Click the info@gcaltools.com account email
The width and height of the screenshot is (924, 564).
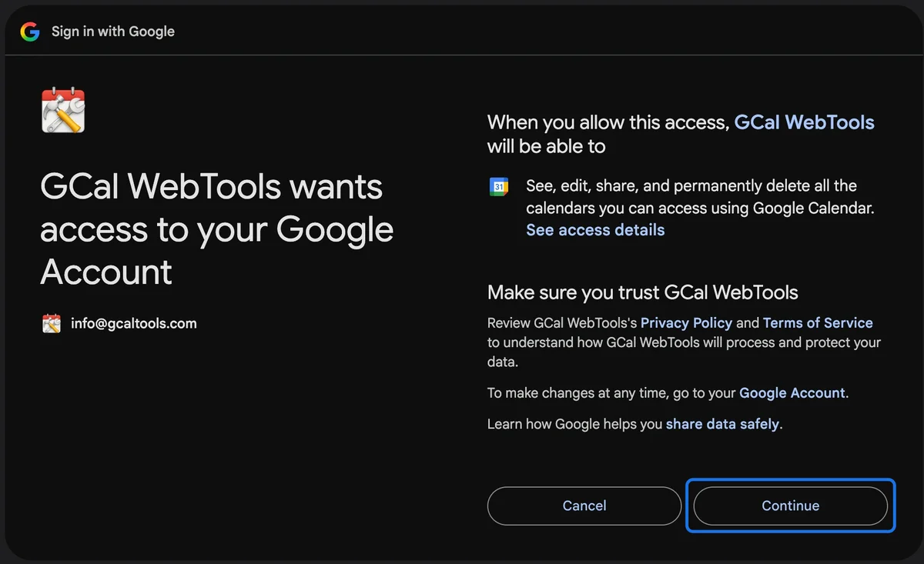tap(134, 323)
